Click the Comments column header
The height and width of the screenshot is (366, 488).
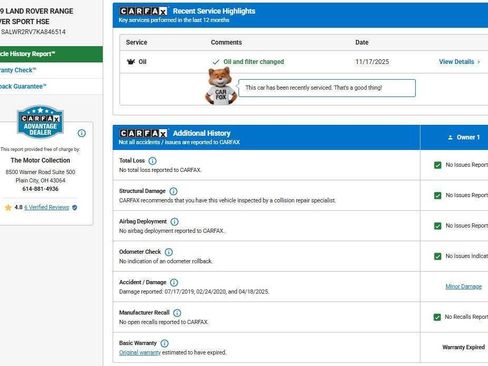(226, 42)
